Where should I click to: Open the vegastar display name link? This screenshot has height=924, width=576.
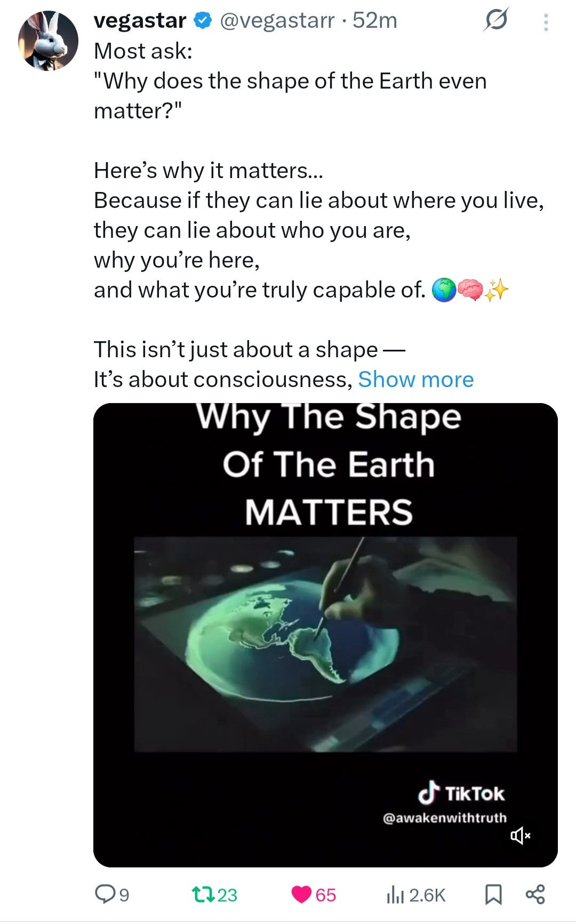click(x=140, y=21)
